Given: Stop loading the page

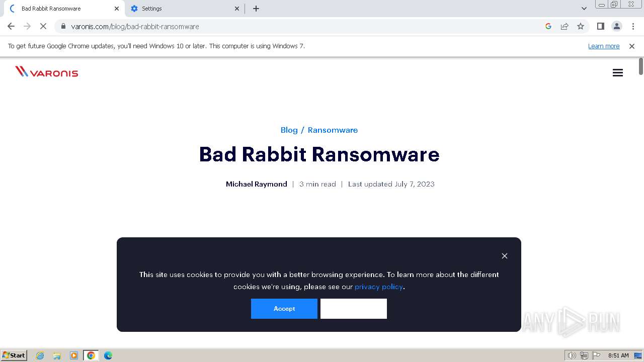Looking at the screenshot, I should point(43,26).
